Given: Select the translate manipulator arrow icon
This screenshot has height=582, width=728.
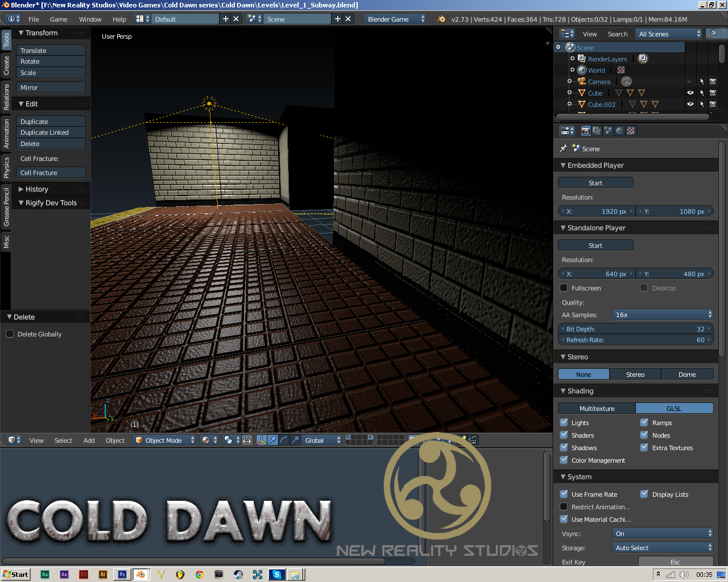Looking at the screenshot, I should point(273,440).
